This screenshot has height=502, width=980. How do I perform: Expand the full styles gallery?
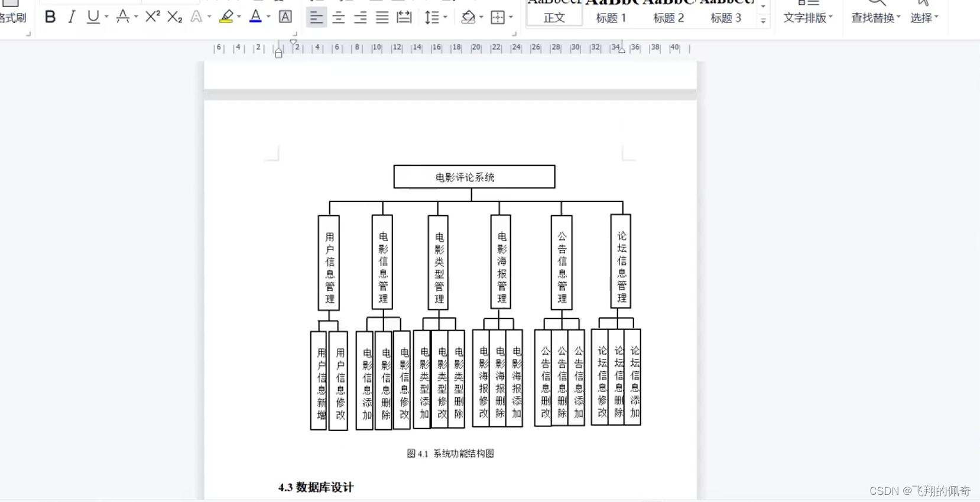pyautogui.click(x=763, y=21)
